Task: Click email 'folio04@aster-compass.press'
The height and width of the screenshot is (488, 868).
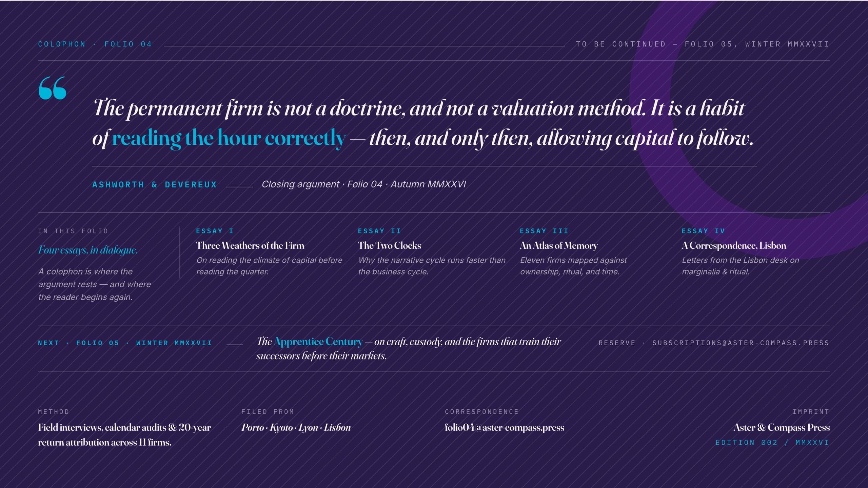Action: point(505,427)
